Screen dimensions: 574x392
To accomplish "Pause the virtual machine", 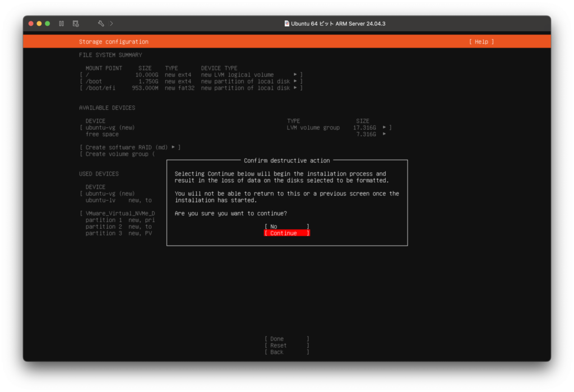I will (x=62, y=24).
